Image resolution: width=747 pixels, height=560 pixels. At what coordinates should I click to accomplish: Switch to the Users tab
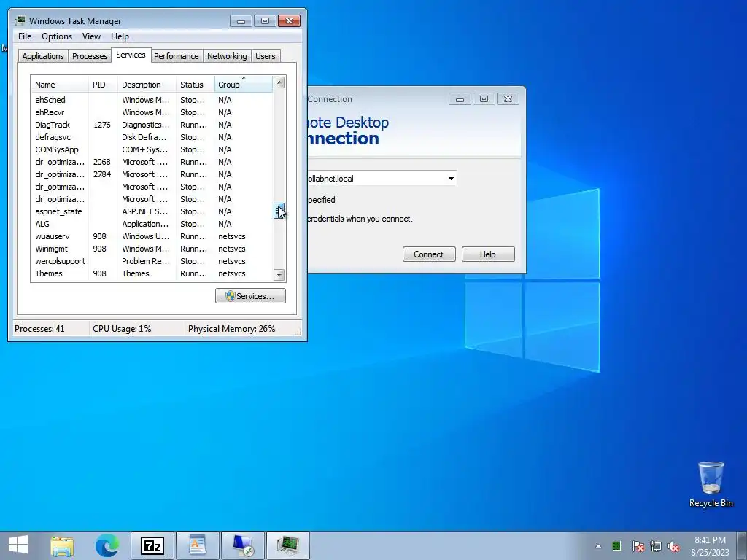265,56
